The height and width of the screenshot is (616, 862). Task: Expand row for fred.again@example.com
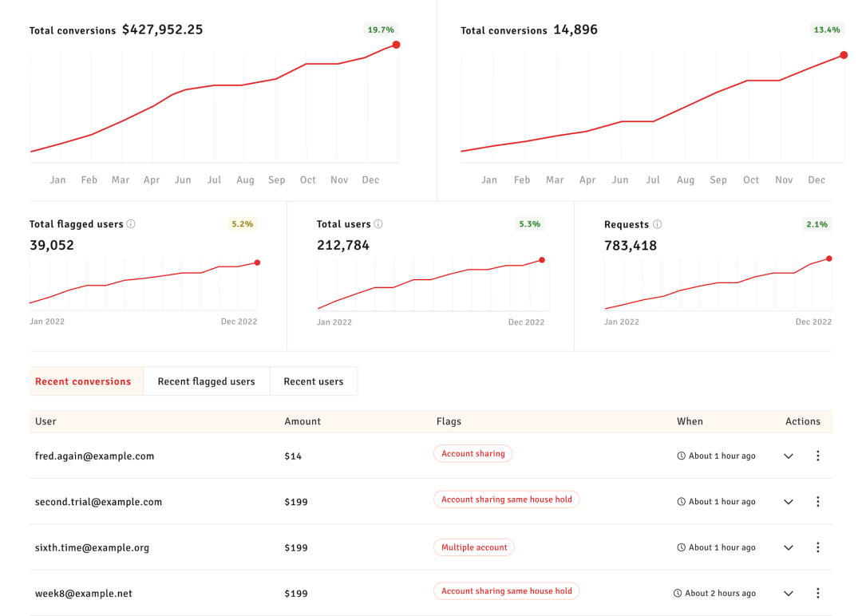[789, 456]
